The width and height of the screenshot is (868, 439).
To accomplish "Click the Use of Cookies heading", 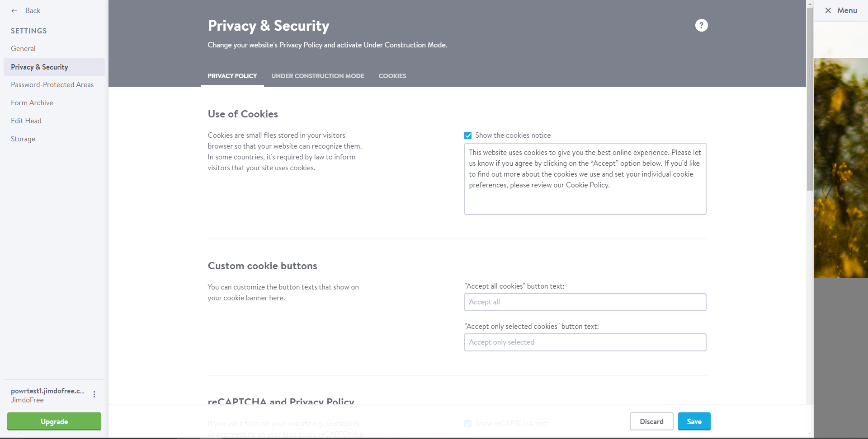I will click(x=243, y=114).
